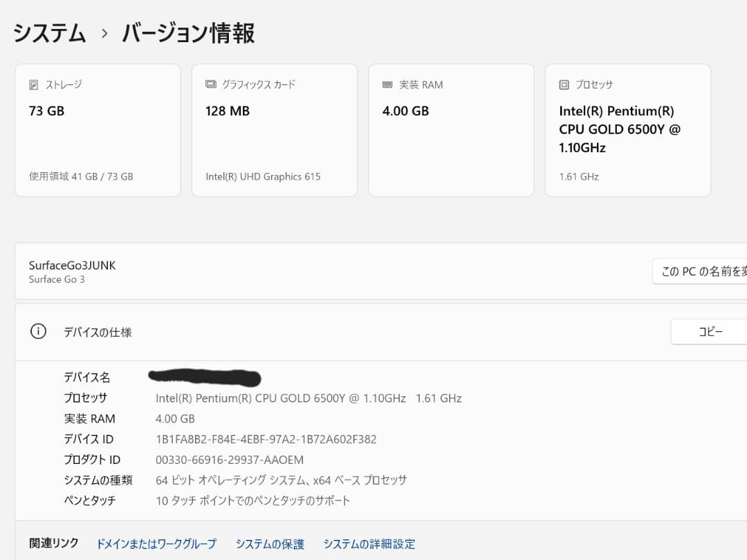The image size is (747, 560).
Task: Open the システムの詳細設定 link
Action: [369, 544]
